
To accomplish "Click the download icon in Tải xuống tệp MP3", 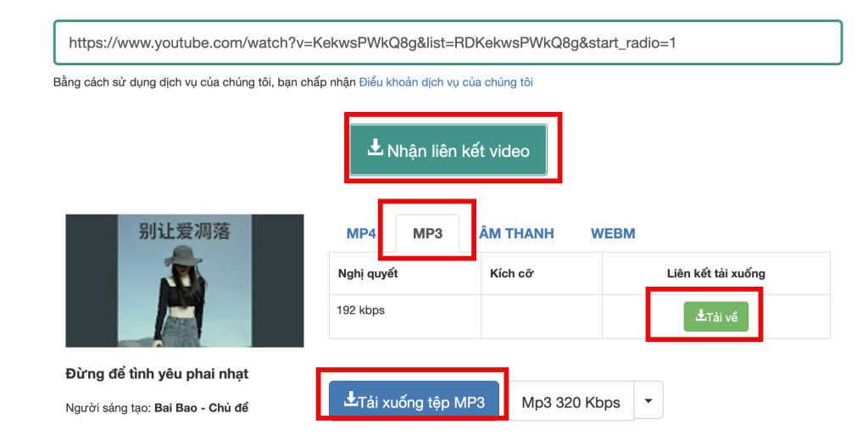I will tap(350, 400).
